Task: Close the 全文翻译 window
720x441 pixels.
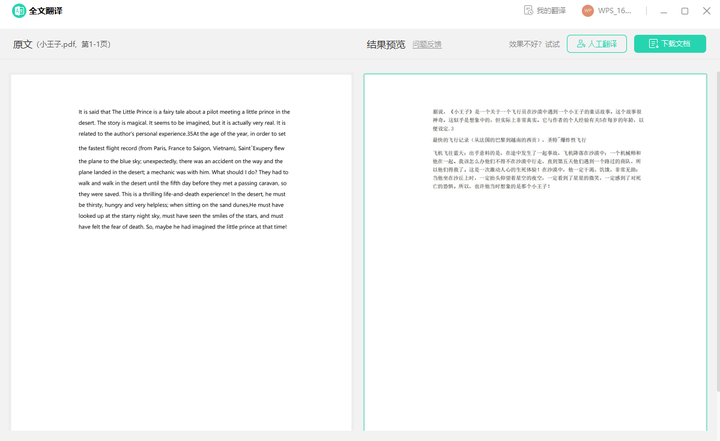Action: pos(707,11)
